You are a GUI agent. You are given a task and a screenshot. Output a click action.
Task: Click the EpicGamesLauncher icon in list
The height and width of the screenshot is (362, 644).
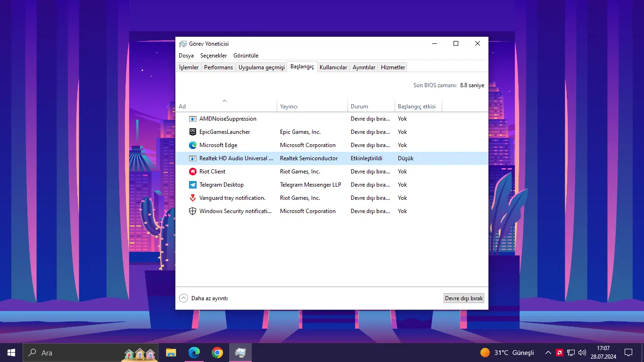[192, 132]
